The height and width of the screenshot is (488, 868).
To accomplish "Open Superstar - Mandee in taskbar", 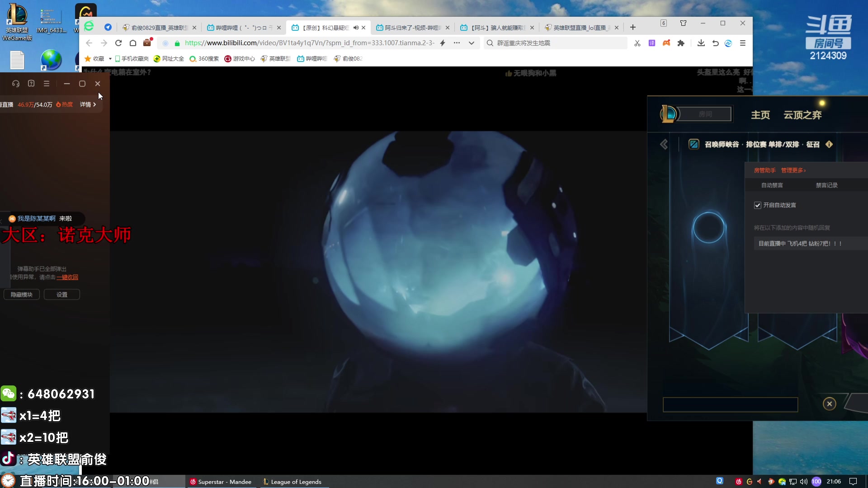I will [221, 482].
